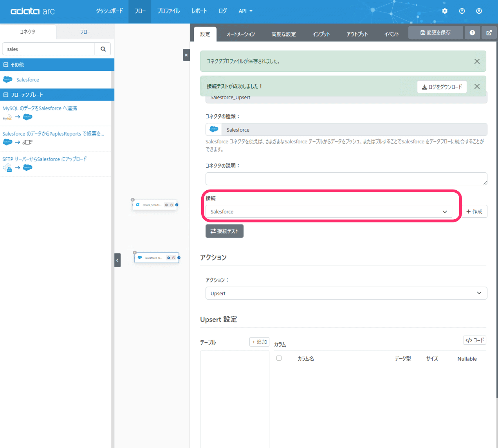Open the Salesforce connector link
The height and width of the screenshot is (448, 498).
click(28, 79)
